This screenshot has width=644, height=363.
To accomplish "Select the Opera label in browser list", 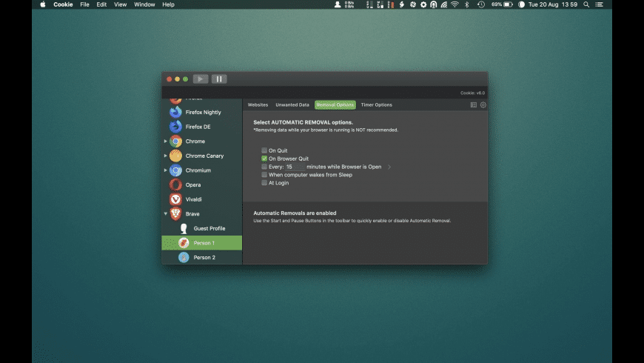I will pyautogui.click(x=193, y=185).
